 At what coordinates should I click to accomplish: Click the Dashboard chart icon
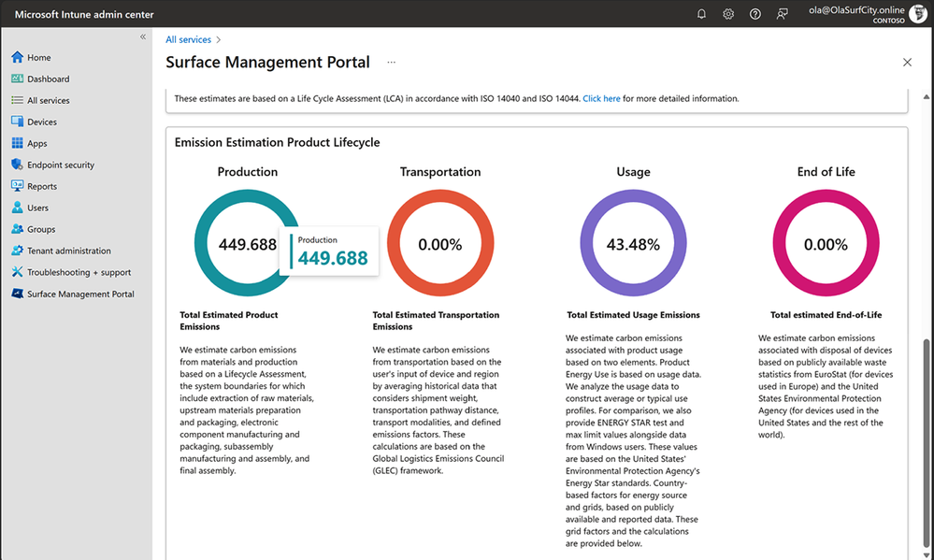click(17, 79)
